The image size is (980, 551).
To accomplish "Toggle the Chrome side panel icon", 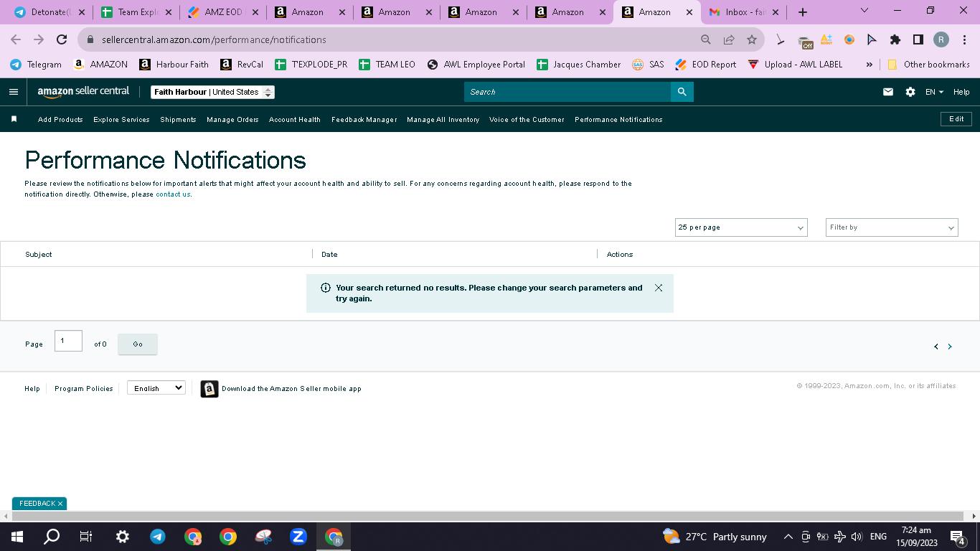I will [918, 39].
